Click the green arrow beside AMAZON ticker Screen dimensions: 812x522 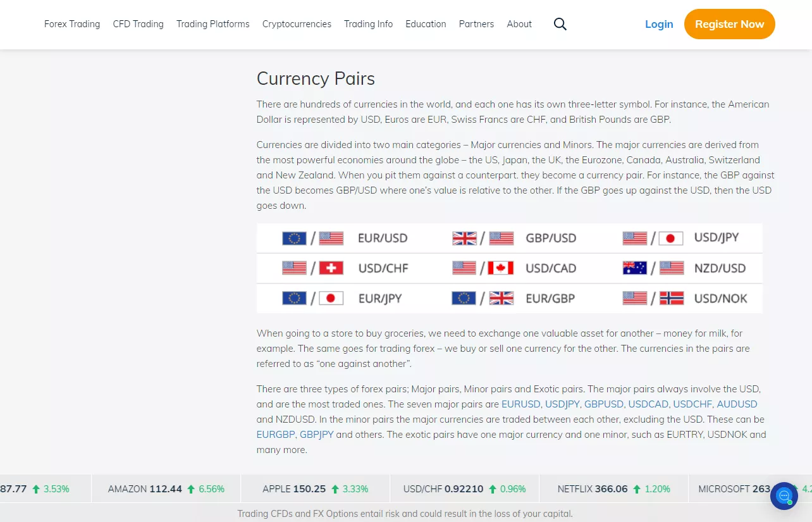[190, 489]
